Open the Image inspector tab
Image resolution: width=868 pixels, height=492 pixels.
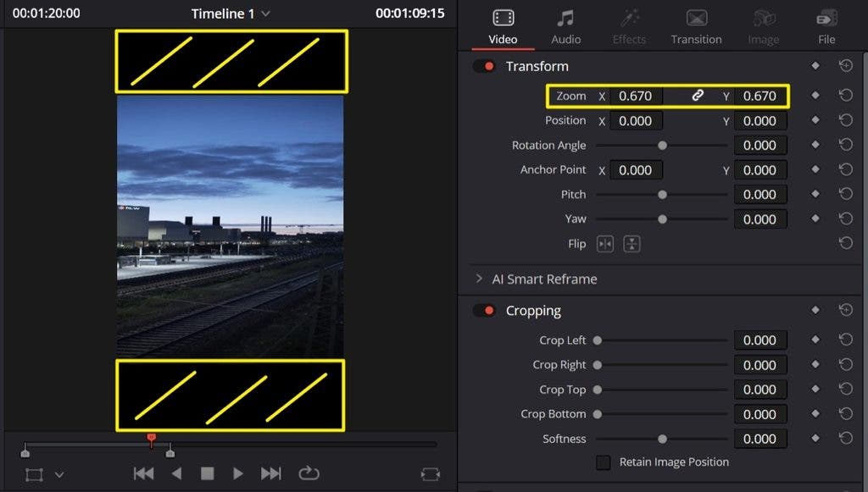point(764,27)
